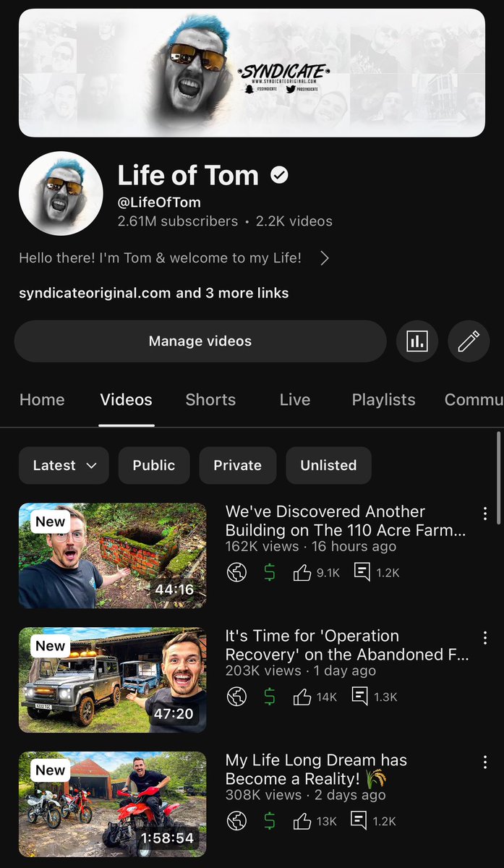Open the Playlists tab

click(x=383, y=399)
